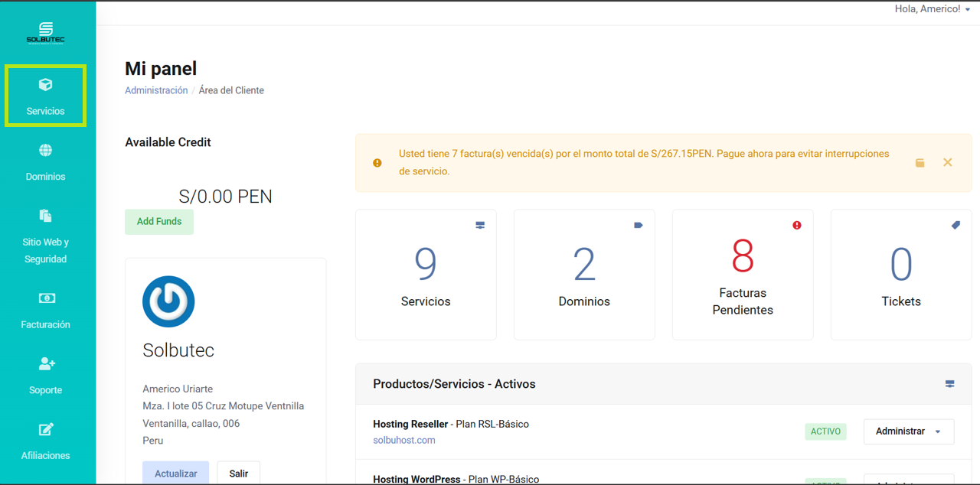This screenshot has width=980, height=485.
Task: Open the 2 Dominios stat card
Action: [584, 275]
